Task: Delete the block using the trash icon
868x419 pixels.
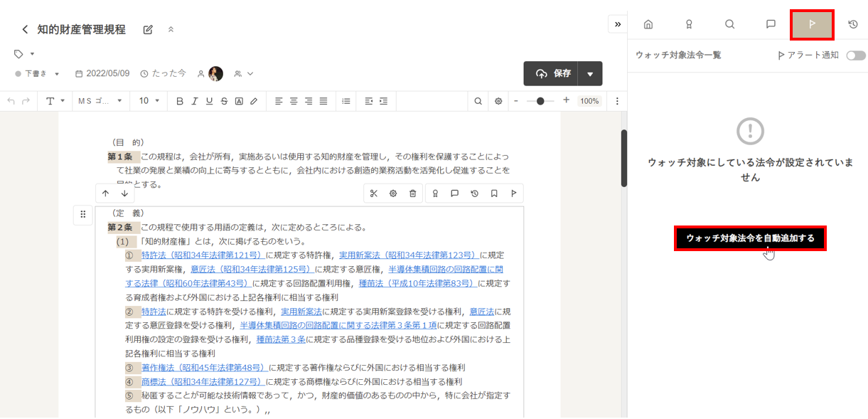Action: [x=412, y=193]
